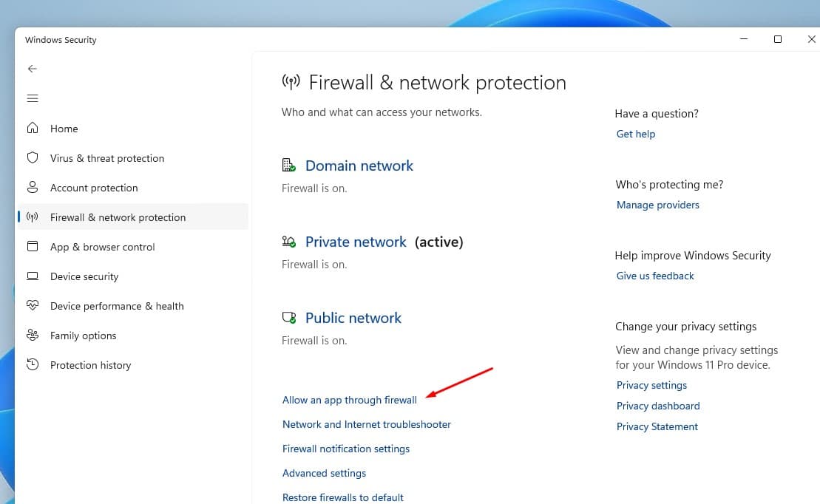Click Restore firewalls to default

[x=342, y=497]
